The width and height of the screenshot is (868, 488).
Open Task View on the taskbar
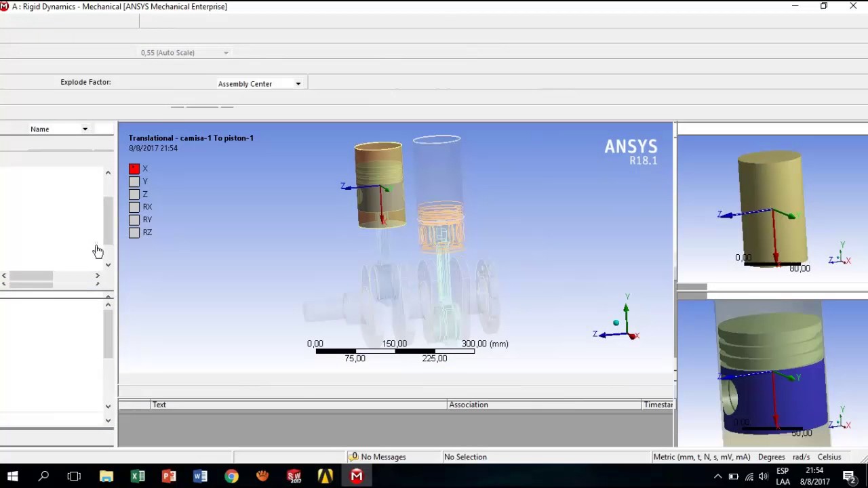pos(74,476)
